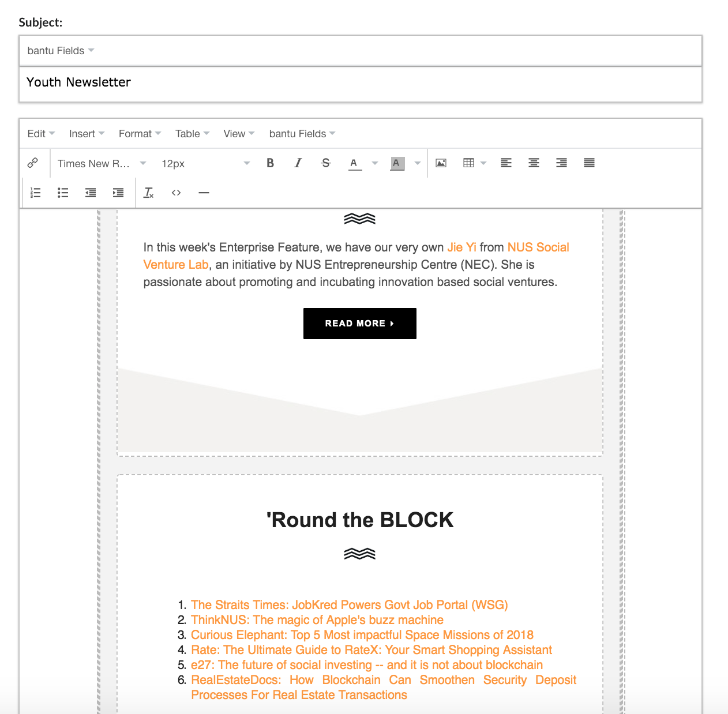The image size is (728, 714).
Task: Click the insert table icon
Action: [x=468, y=163]
